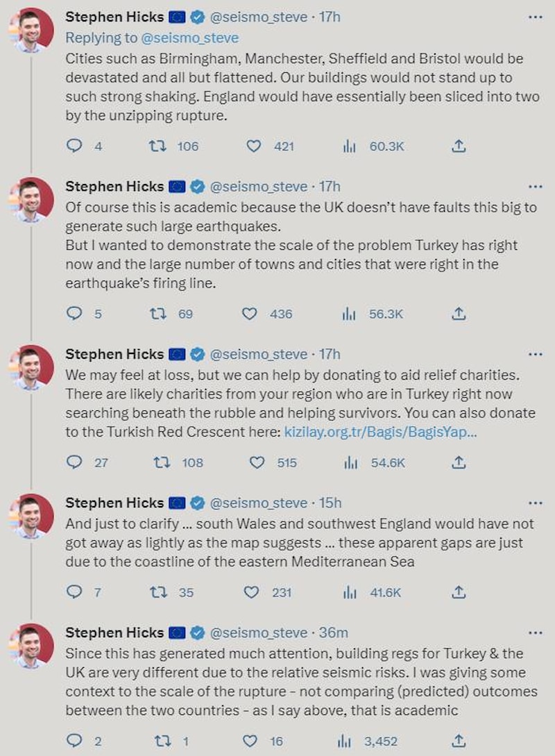Open more options on UK faults tweet

point(535,187)
